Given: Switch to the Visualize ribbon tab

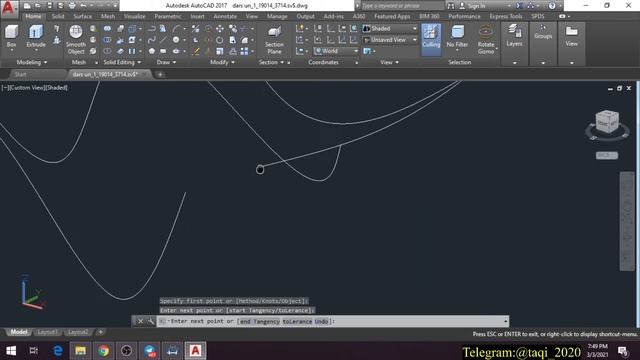Looking at the screenshot, I should click(134, 16).
